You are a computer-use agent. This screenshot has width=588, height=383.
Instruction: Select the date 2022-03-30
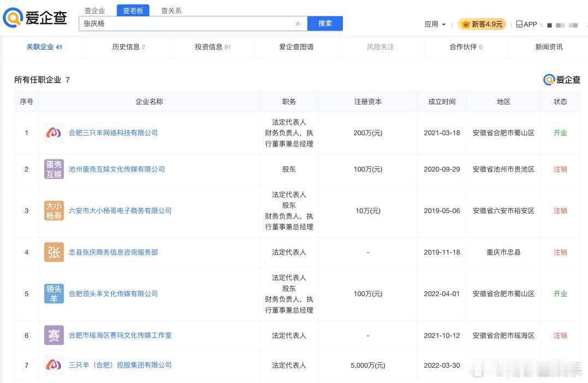(442, 365)
